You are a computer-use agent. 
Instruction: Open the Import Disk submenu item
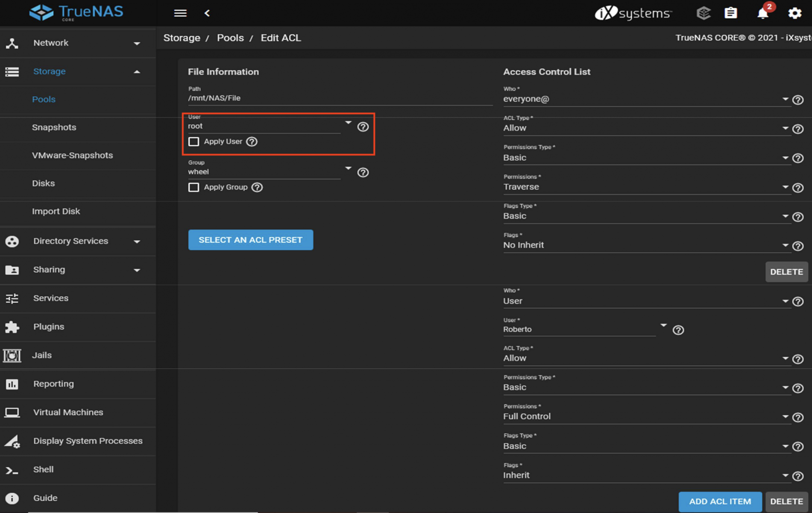78,212
